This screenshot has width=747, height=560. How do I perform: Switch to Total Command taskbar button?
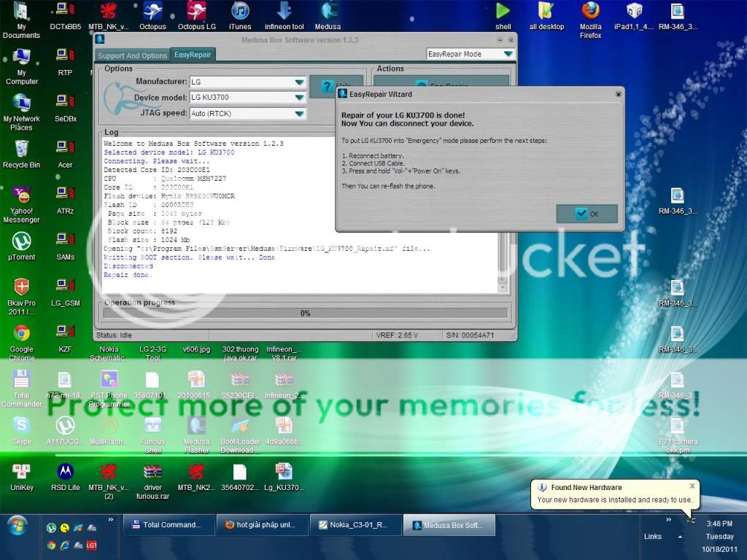[169, 525]
